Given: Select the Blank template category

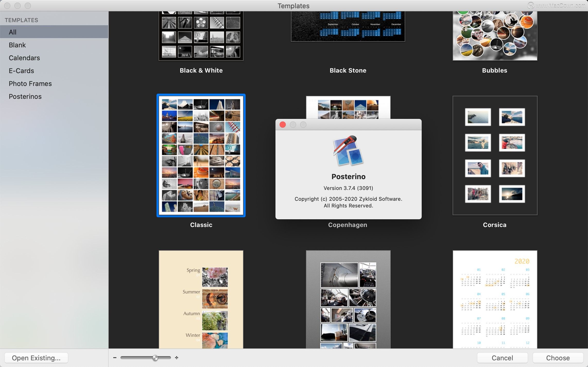Looking at the screenshot, I should click(17, 44).
